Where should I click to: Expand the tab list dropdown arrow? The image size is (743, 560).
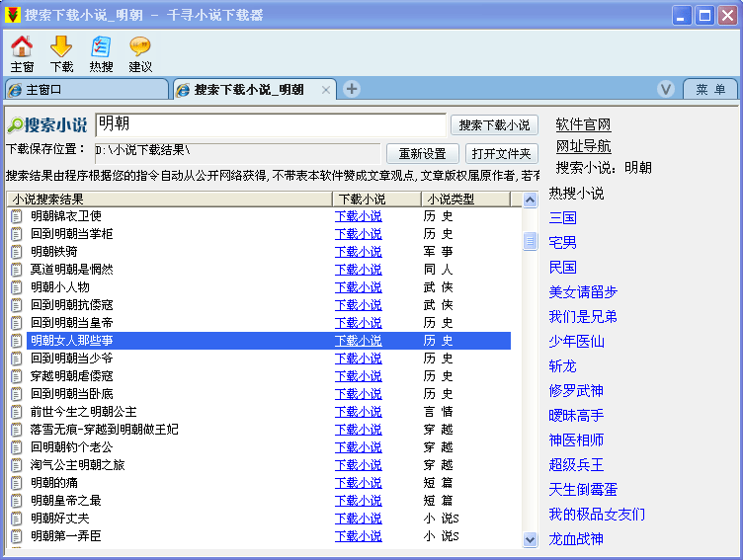(666, 90)
